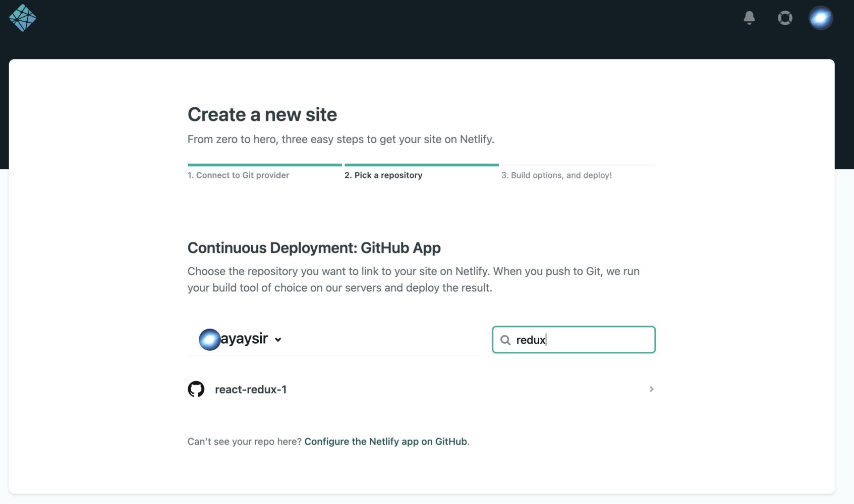Click the second green progress bar segment

click(421, 165)
